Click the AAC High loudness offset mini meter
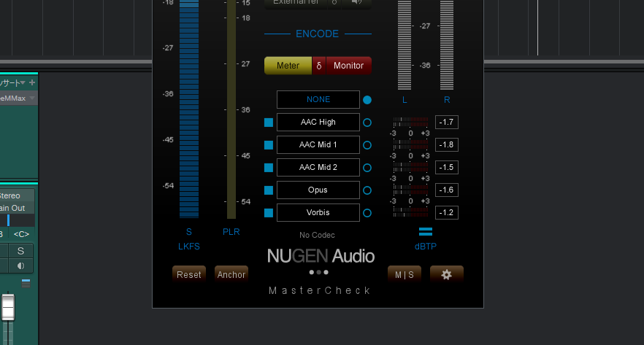This screenshot has height=345, width=644. tap(410, 123)
